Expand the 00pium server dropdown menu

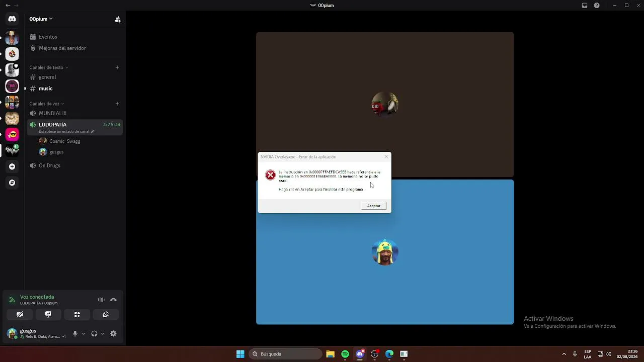coord(41,19)
